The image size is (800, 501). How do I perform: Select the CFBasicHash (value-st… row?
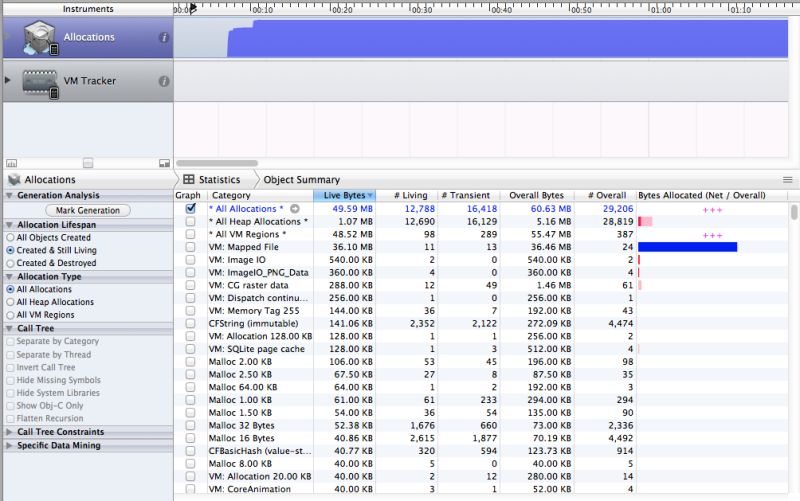click(x=481, y=451)
